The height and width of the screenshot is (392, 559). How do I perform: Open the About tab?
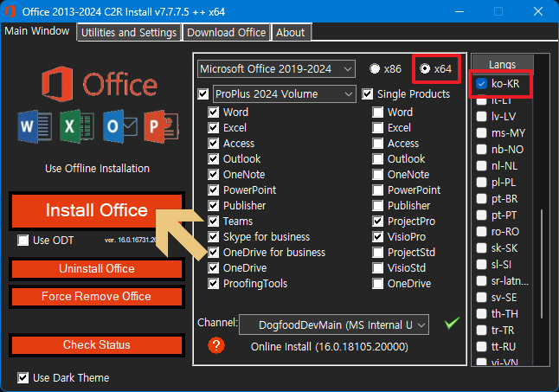point(291,32)
